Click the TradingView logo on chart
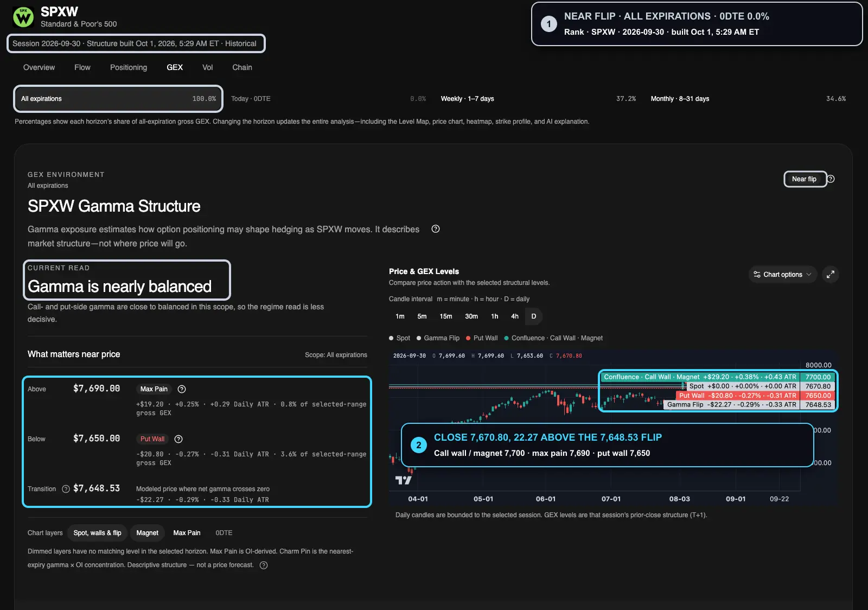 click(404, 480)
